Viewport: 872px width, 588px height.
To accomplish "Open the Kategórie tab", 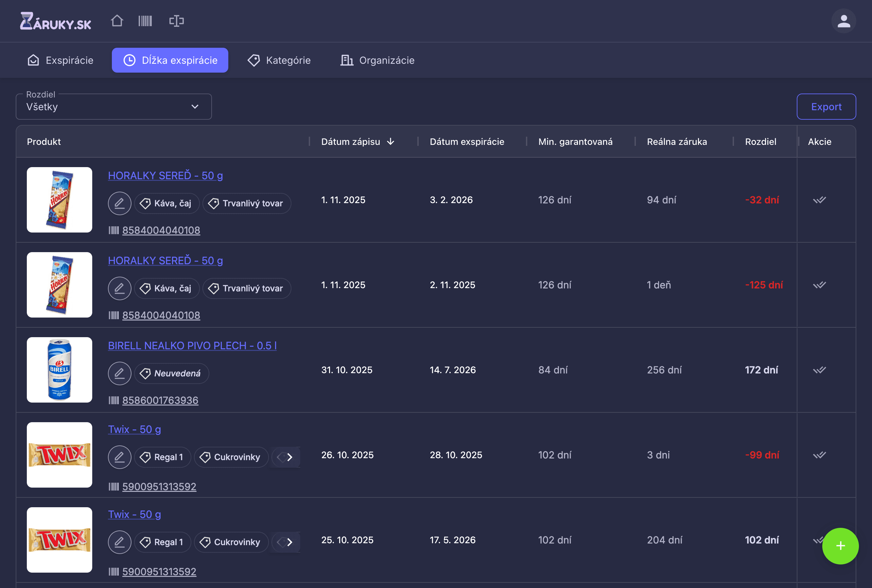I will pos(279,60).
